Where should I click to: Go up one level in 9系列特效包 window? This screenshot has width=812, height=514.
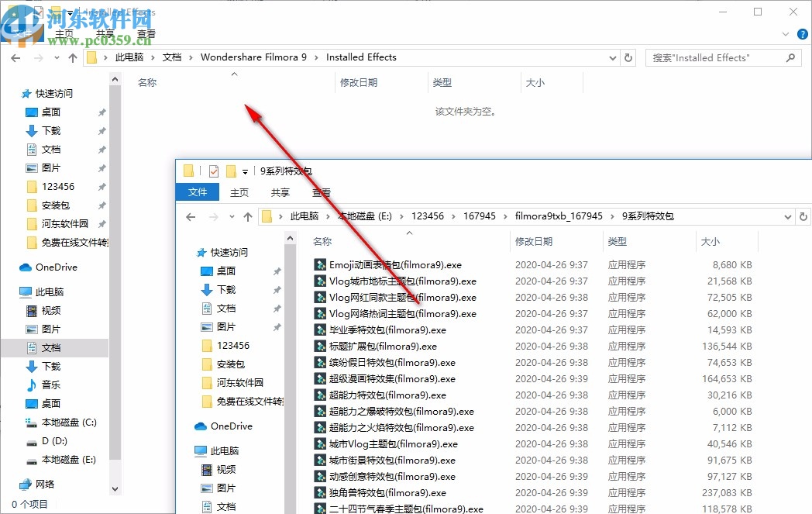pos(248,216)
